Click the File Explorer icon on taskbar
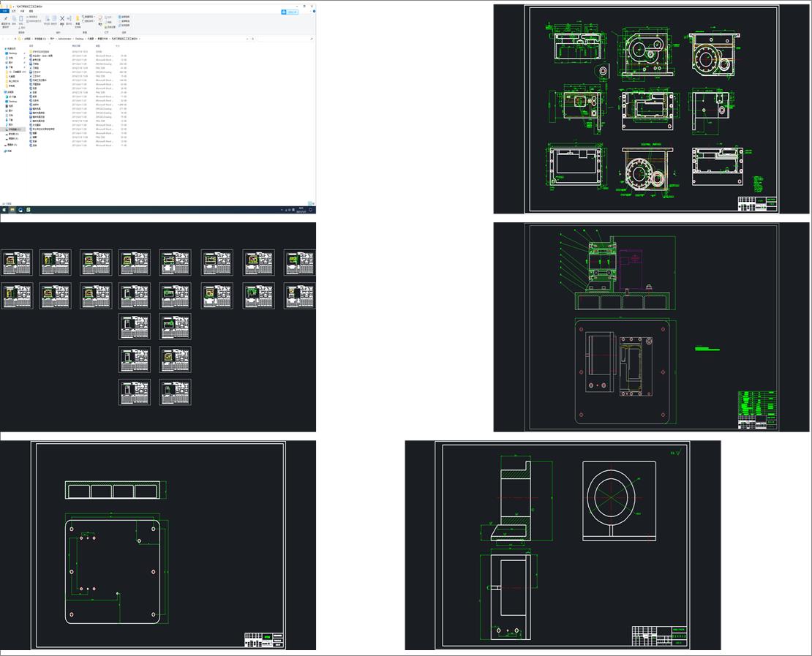The width and height of the screenshot is (812, 656). 12,210
